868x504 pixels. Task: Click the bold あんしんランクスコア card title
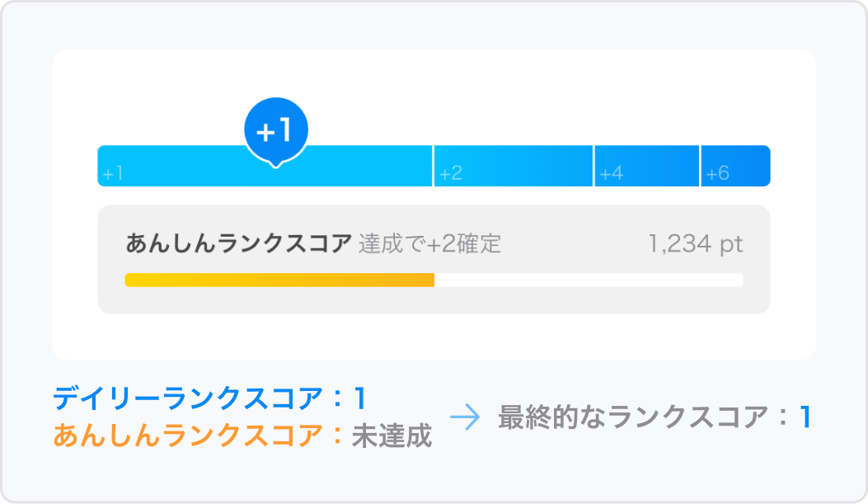[x=238, y=244]
